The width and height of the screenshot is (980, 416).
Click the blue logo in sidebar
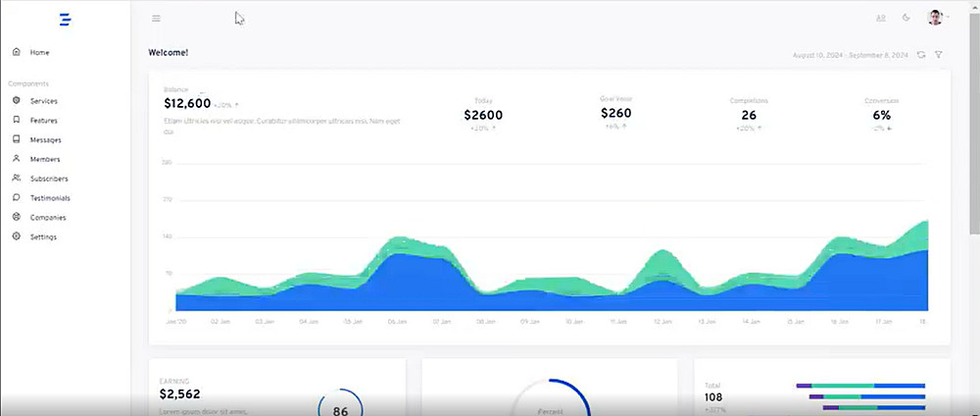(65, 20)
